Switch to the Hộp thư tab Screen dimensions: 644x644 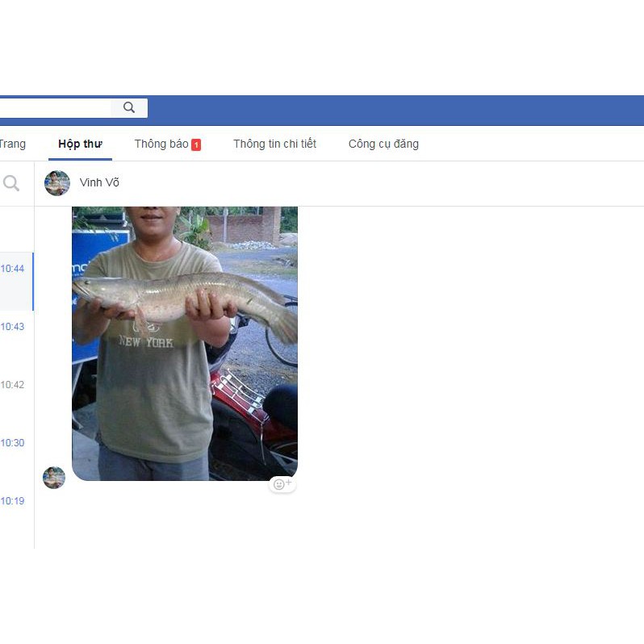point(80,144)
